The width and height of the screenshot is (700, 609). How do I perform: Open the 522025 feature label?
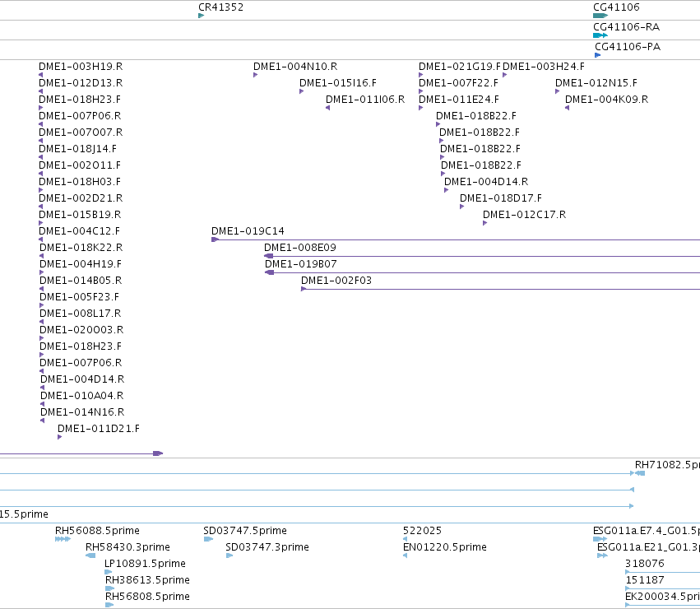[x=422, y=531]
